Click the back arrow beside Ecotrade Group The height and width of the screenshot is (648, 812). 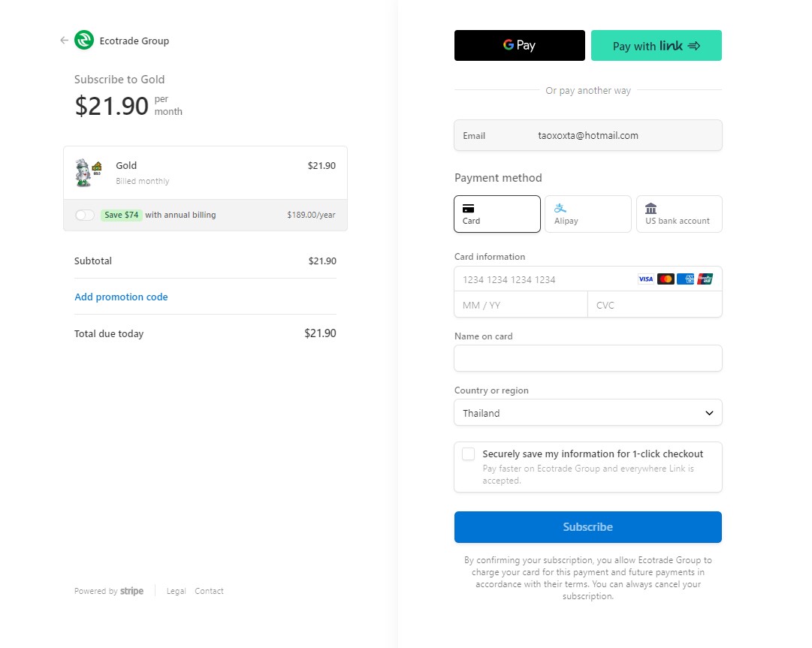click(64, 41)
